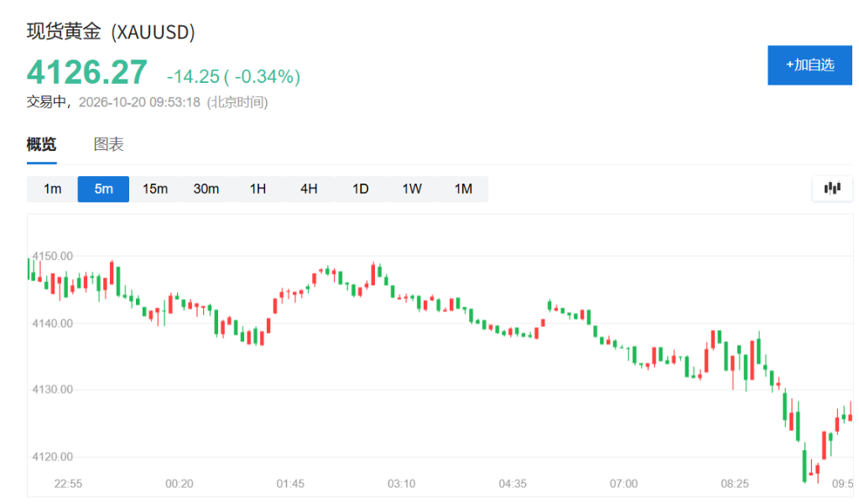The width and height of the screenshot is (859, 504).
Task: Switch chart to 1H interval
Action: click(258, 189)
